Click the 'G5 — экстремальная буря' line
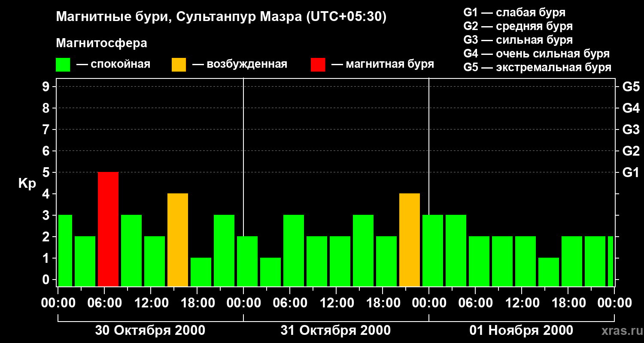 coord(538,67)
